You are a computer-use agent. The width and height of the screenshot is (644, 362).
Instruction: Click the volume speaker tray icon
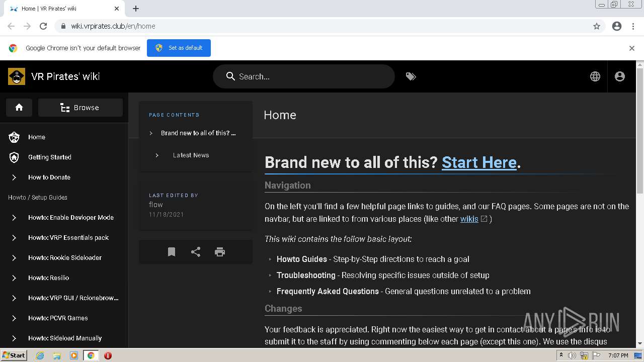[572, 355]
